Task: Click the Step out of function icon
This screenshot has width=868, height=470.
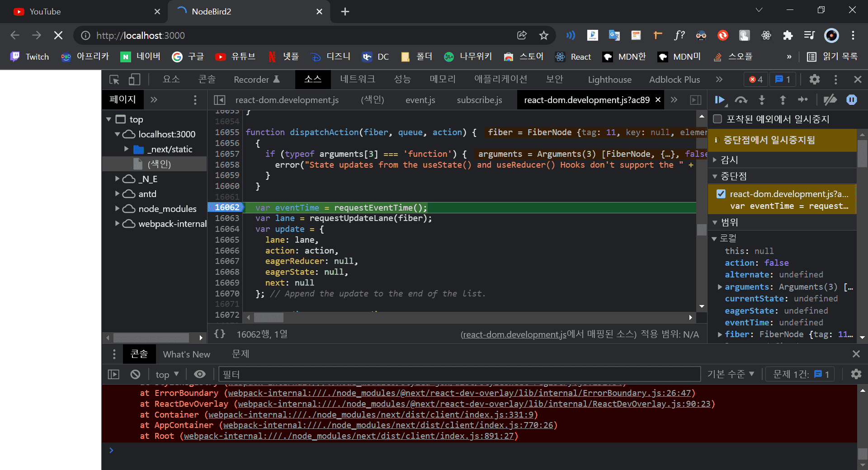Action: click(783, 100)
